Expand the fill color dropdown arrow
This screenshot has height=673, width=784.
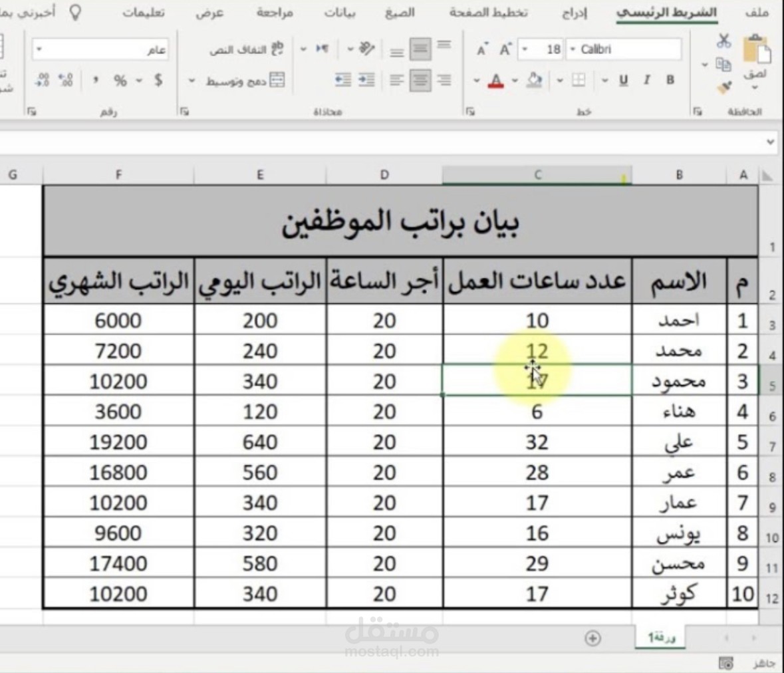coord(515,80)
